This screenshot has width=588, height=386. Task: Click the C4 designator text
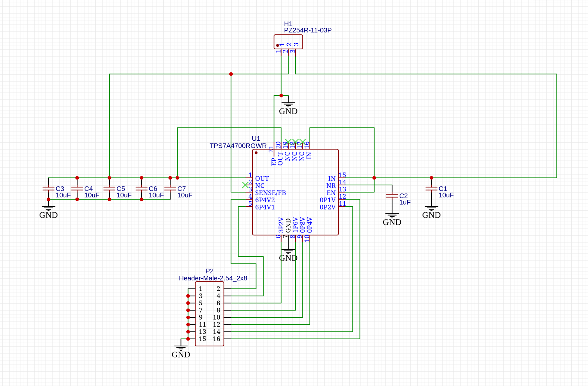[88, 189]
